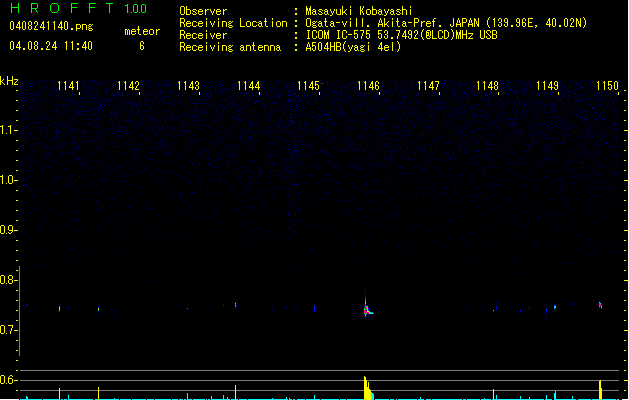The width and height of the screenshot is (629, 400).
Task: Click the meteor count value 6
Action: [x=142, y=46]
